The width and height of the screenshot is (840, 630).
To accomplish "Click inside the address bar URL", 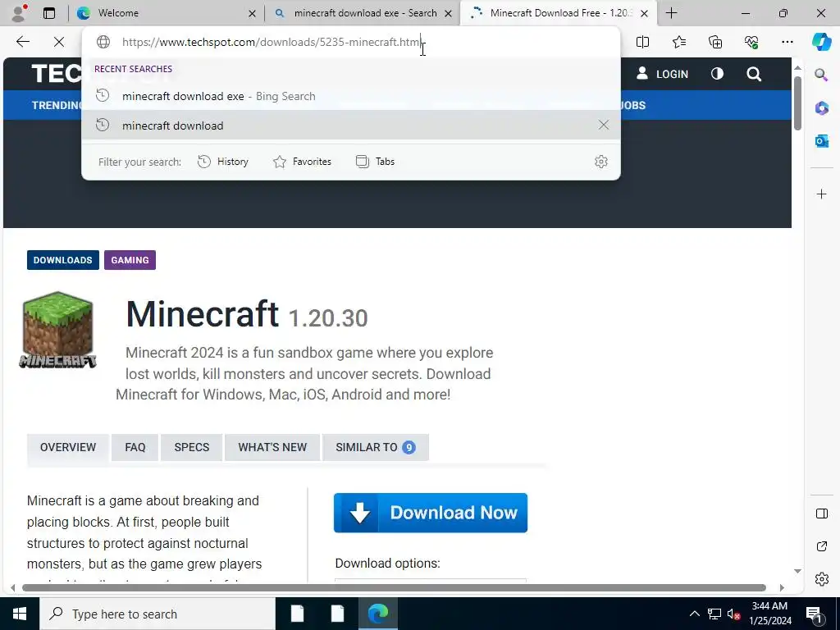I will (272, 42).
